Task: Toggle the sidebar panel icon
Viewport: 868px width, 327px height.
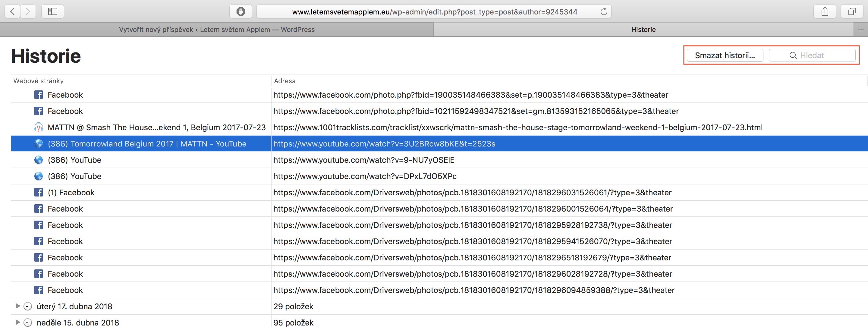Action: tap(52, 12)
